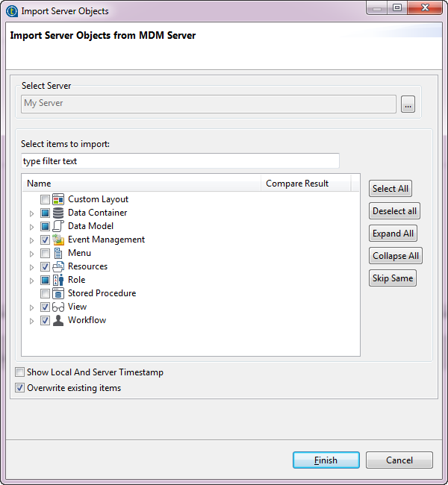Expand the Resources node
This screenshot has height=485, width=448.
click(31, 267)
